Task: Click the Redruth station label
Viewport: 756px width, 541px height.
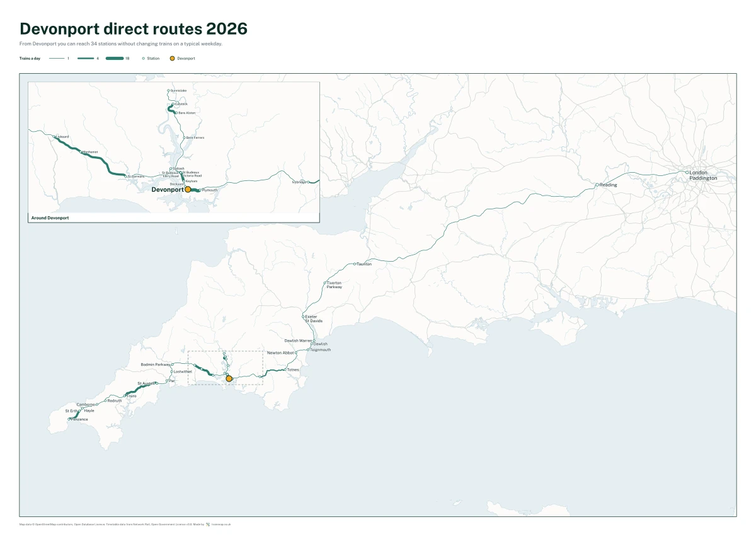Action: [x=115, y=401]
